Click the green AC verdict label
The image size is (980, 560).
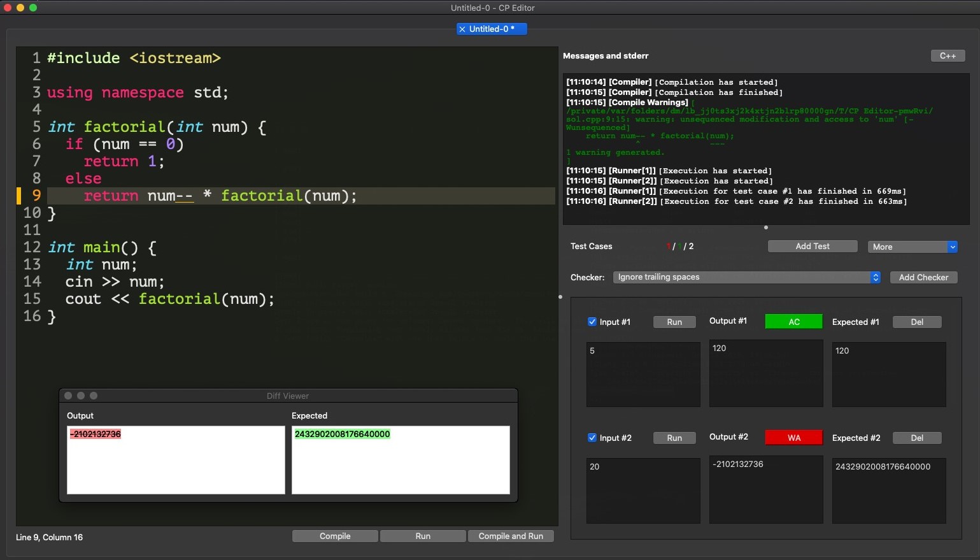click(x=793, y=322)
